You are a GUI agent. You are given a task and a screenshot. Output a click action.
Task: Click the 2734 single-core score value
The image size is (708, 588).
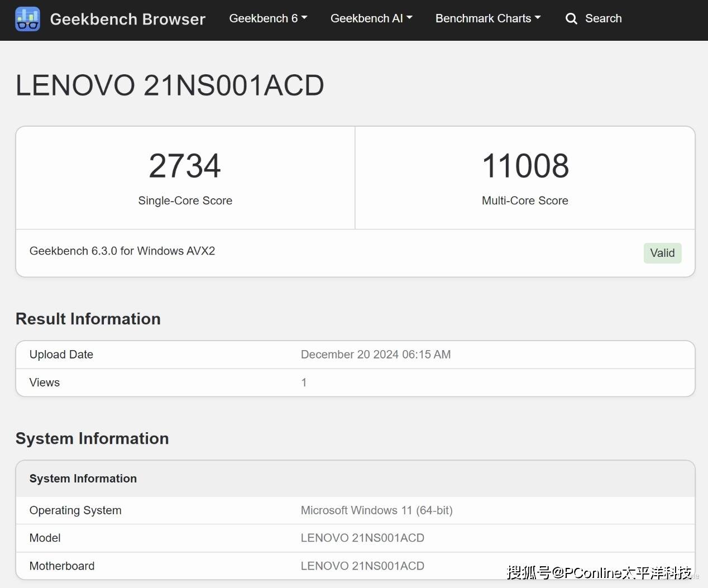point(185,166)
